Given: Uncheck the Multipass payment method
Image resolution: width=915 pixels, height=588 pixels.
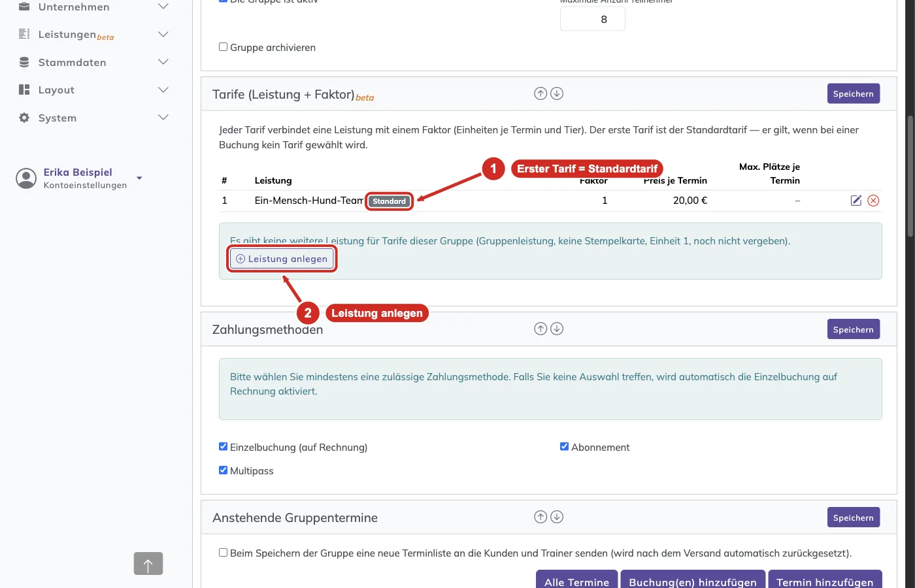Looking at the screenshot, I should coord(224,470).
